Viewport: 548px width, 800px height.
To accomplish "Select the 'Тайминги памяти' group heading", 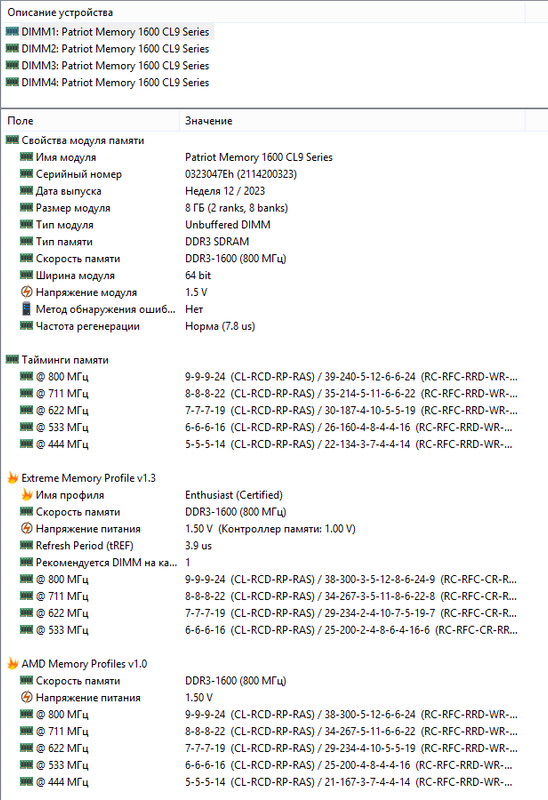I will tap(65, 360).
